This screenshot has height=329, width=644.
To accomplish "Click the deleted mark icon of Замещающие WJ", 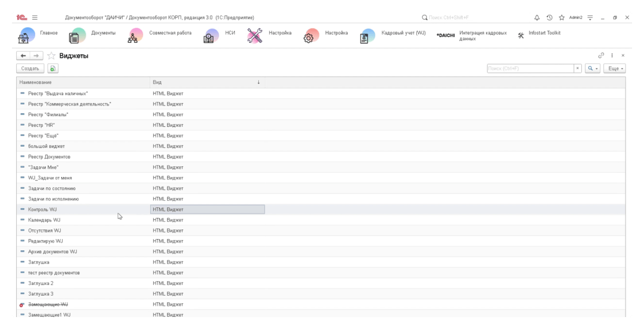I will 22,305.
